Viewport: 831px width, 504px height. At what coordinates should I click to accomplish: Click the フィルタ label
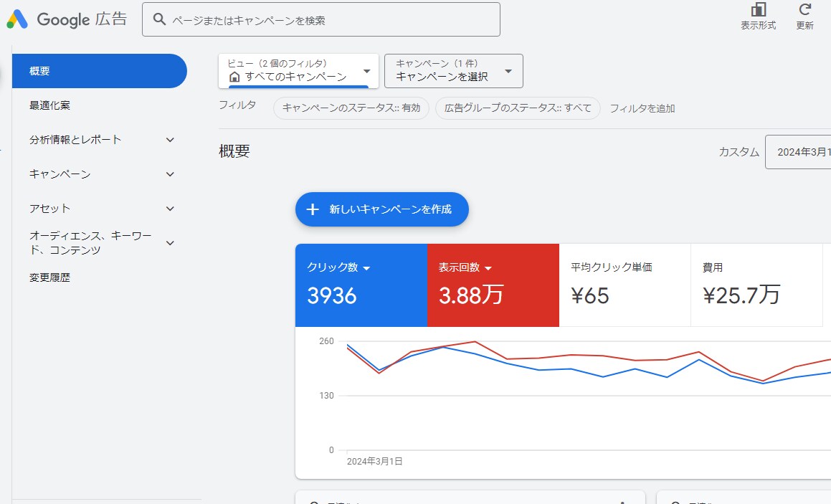point(237,105)
